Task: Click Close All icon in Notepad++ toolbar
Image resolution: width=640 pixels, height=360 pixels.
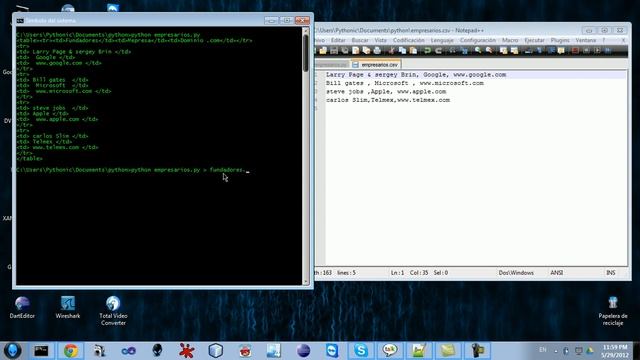Action: tap(367, 51)
